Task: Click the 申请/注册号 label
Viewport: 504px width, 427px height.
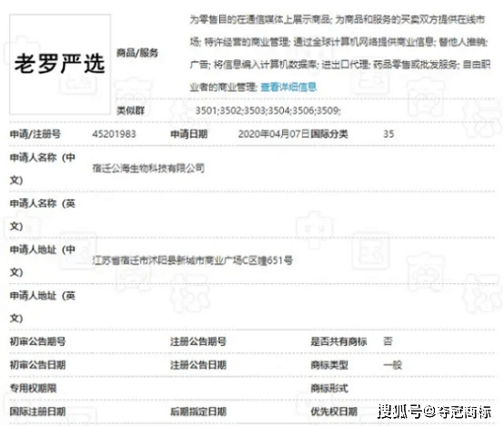Action: coord(35,134)
